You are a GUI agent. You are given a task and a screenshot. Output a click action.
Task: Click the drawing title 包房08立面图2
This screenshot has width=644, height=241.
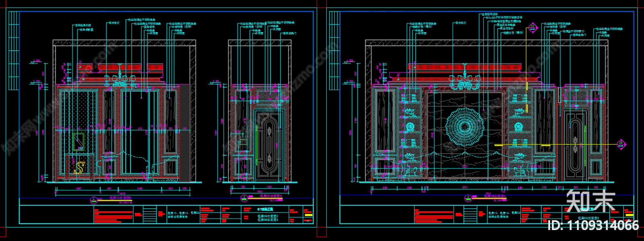point(121,198)
